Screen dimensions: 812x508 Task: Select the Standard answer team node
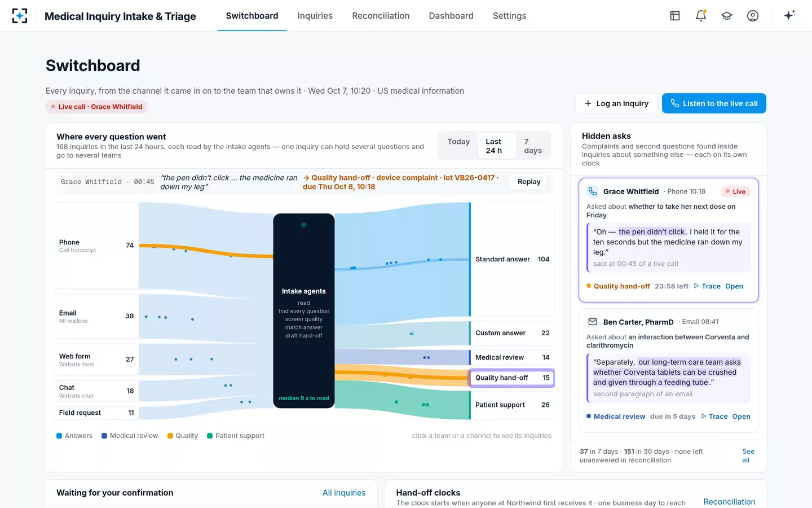(x=512, y=259)
